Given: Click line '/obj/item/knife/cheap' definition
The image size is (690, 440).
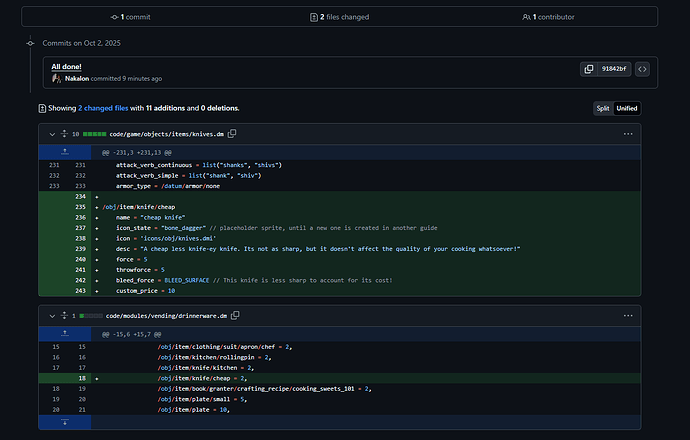Looking at the screenshot, I should point(139,207).
